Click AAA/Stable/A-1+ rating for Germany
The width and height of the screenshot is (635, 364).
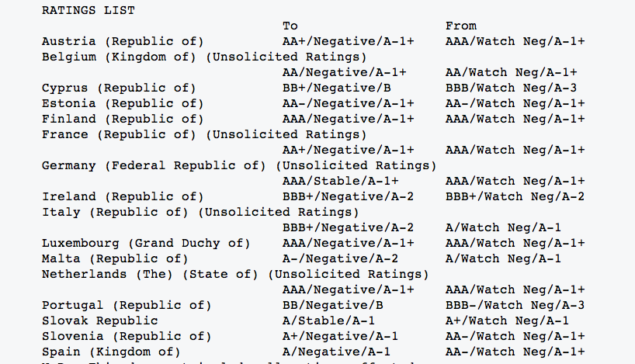click(x=341, y=182)
